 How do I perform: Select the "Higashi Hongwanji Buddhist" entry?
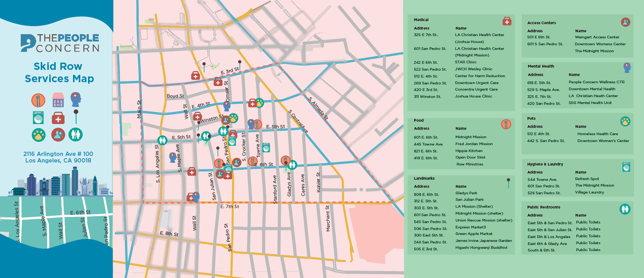(481, 248)
